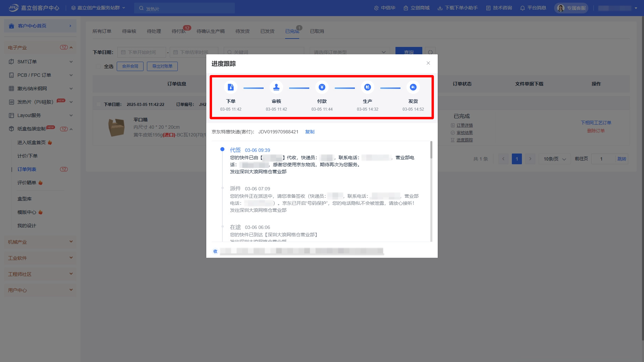Click the refresh icon beside 查询 button

tap(430, 52)
